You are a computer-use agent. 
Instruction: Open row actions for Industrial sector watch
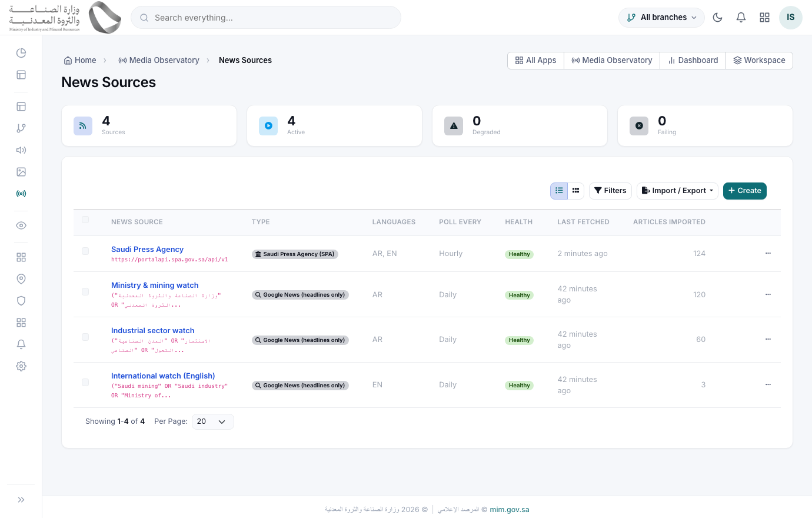(768, 339)
